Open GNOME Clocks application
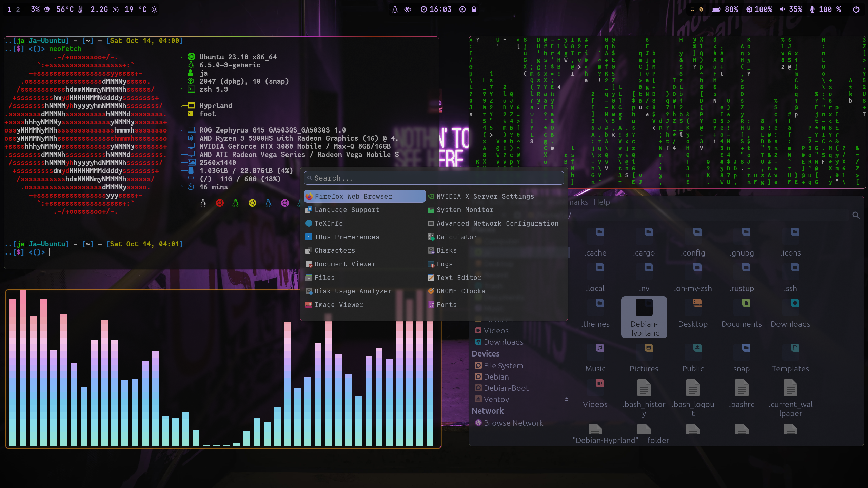Screen dimensions: 868x488 pyautogui.click(x=460, y=291)
